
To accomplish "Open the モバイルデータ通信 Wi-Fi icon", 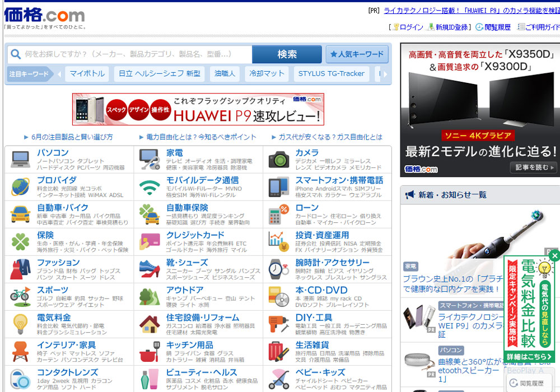I will pyautogui.click(x=150, y=188).
